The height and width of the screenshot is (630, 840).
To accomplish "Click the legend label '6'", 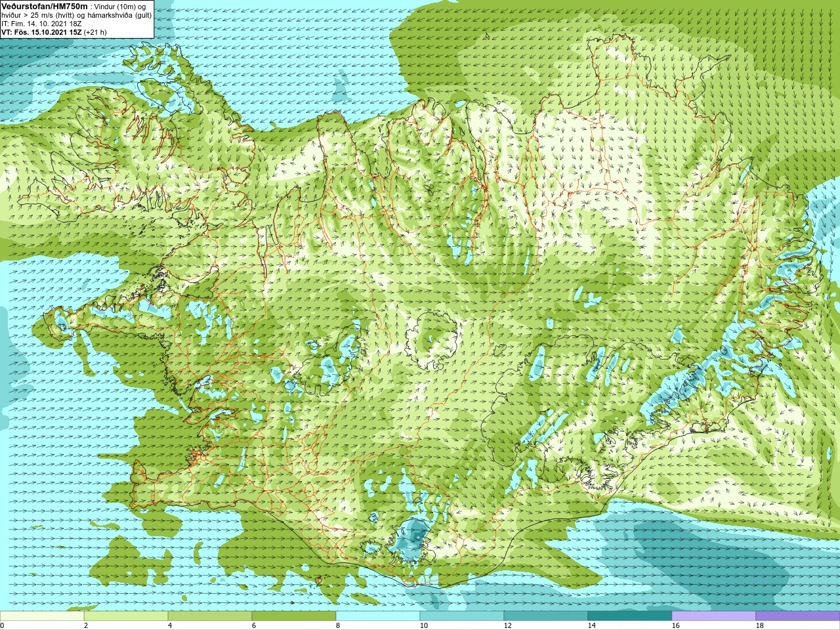I will point(254,625).
